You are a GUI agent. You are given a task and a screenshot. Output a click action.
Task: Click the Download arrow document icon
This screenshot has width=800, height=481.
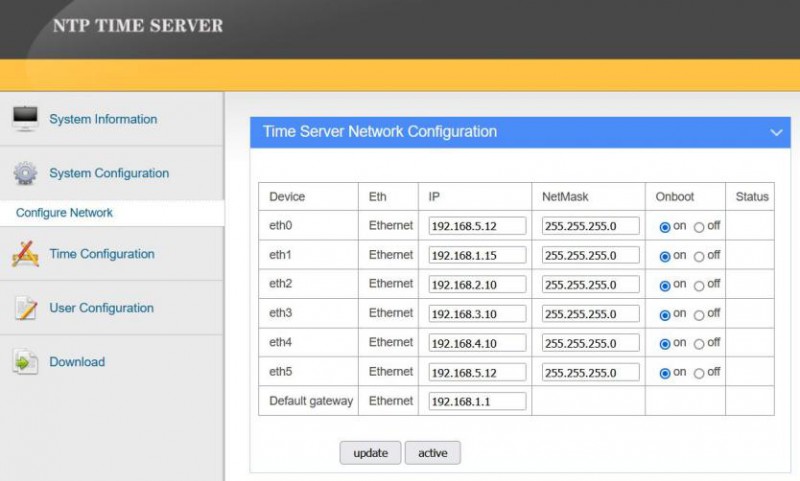[25, 362]
